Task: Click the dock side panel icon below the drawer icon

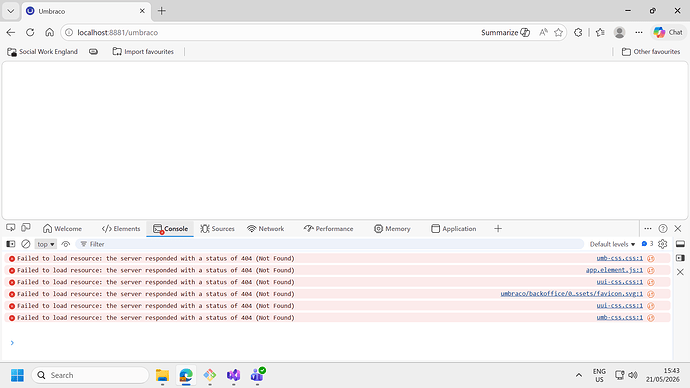Action: coord(680,258)
